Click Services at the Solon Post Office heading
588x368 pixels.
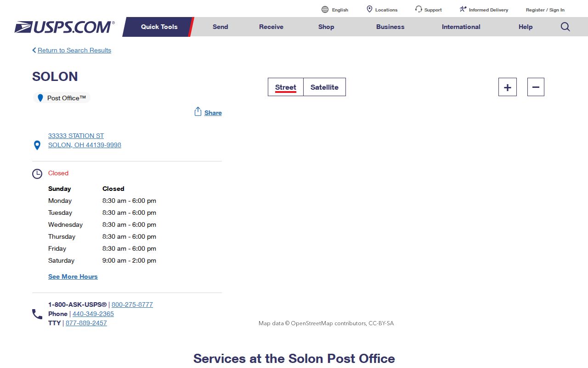click(x=294, y=358)
